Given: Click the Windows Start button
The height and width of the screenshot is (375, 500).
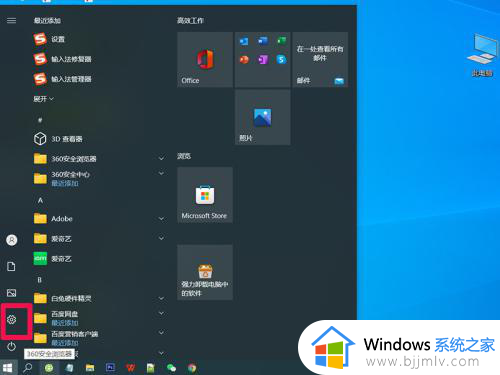Looking at the screenshot, I should pos(7,368).
